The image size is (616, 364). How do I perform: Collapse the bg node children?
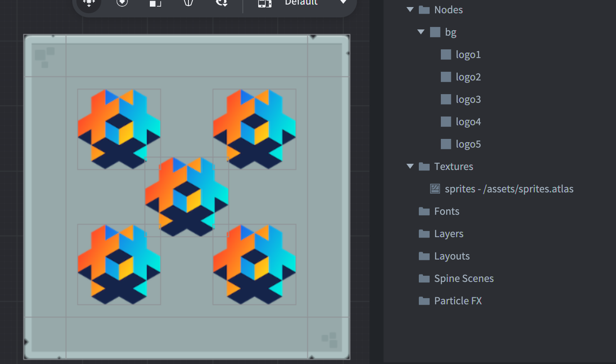[421, 32]
